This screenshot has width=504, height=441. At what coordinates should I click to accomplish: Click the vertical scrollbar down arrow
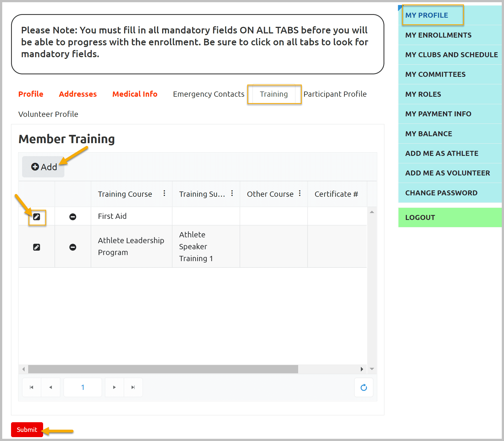[x=372, y=369]
